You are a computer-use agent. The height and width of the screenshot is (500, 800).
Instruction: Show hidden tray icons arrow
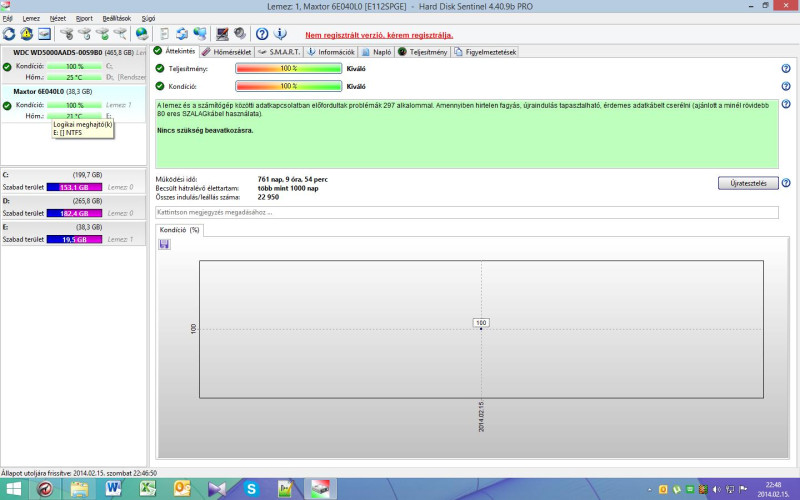coord(649,490)
